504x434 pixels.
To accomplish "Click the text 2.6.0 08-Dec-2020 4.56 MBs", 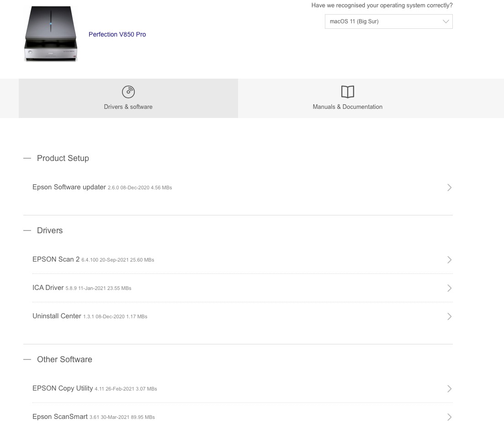I will [x=140, y=188].
